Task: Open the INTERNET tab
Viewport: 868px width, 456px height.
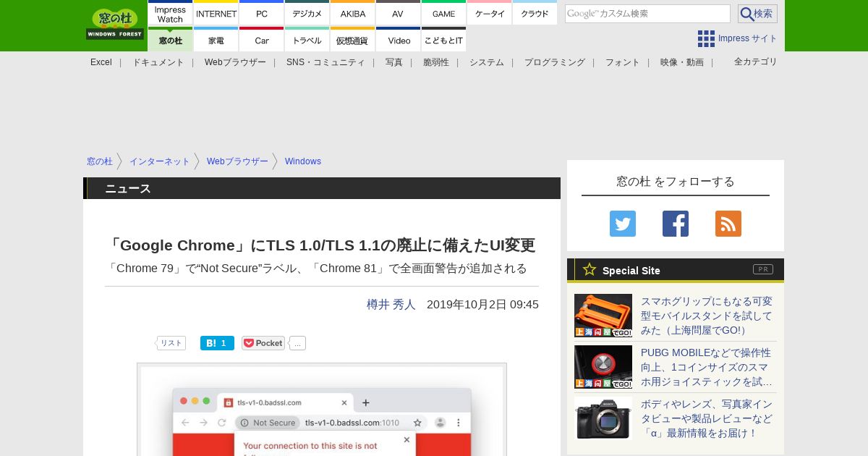Action: [x=216, y=14]
